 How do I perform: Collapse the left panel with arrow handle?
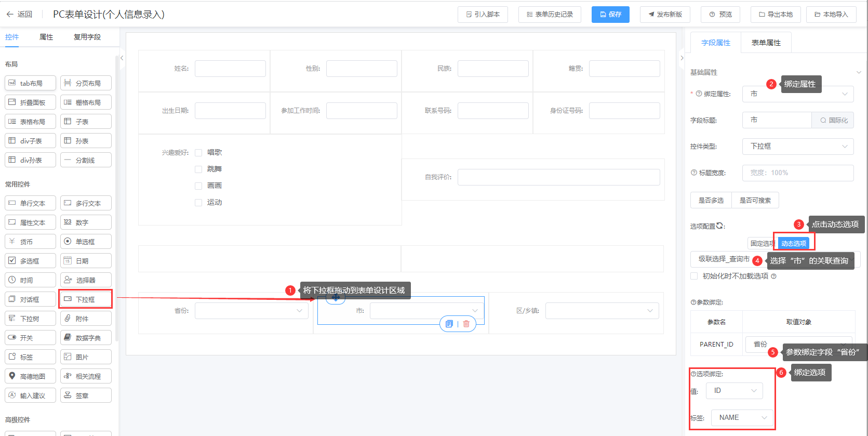[122, 58]
